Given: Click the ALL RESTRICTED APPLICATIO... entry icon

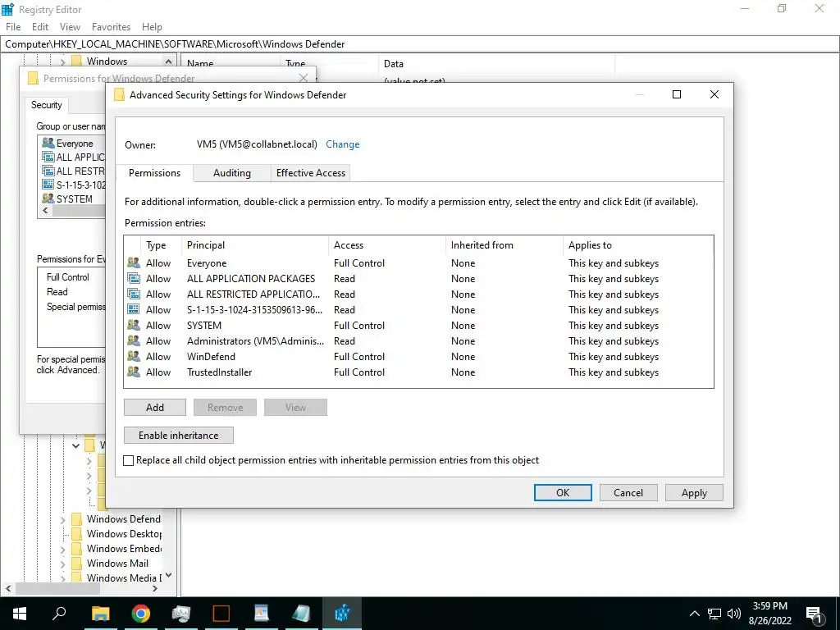Looking at the screenshot, I should click(x=134, y=294).
